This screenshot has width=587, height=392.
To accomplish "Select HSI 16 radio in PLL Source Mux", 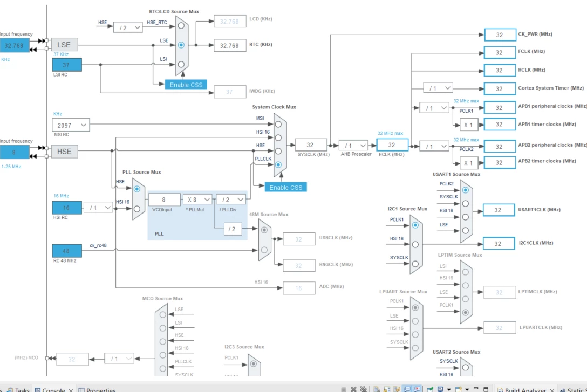I will point(137,209).
